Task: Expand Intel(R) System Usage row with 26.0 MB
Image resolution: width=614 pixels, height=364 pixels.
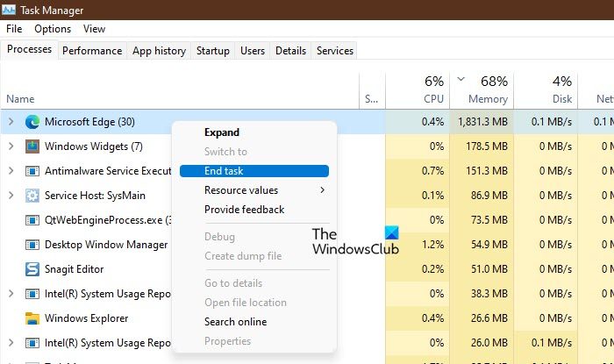Action: 11,343
